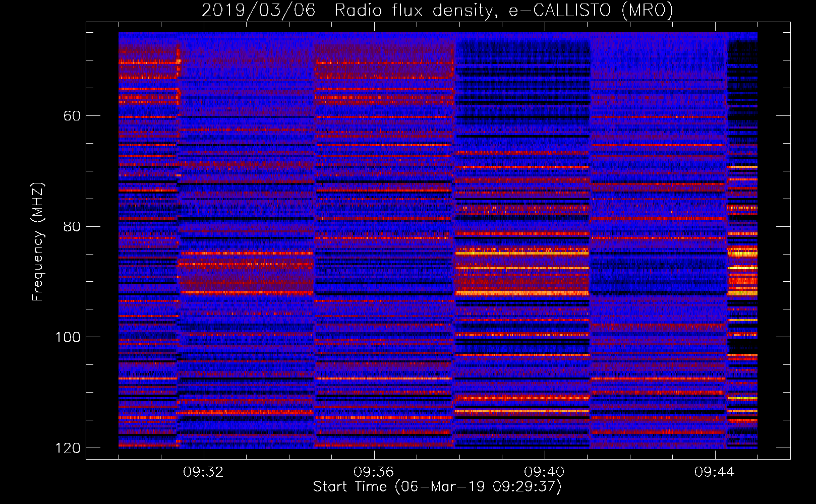The height and width of the screenshot is (504, 816).
Task: Click the '60' frequency tick label
Action: (72, 116)
